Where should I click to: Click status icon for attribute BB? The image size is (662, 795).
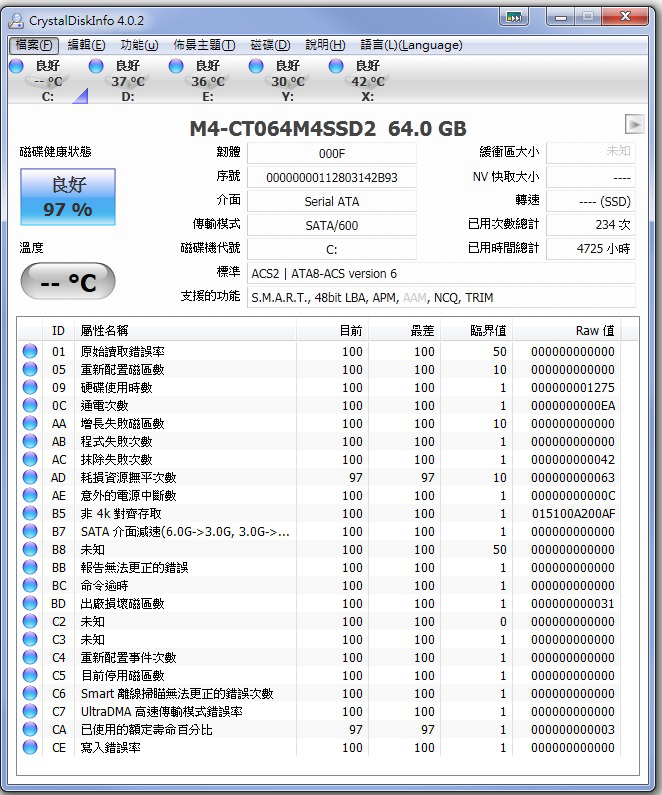click(30, 567)
